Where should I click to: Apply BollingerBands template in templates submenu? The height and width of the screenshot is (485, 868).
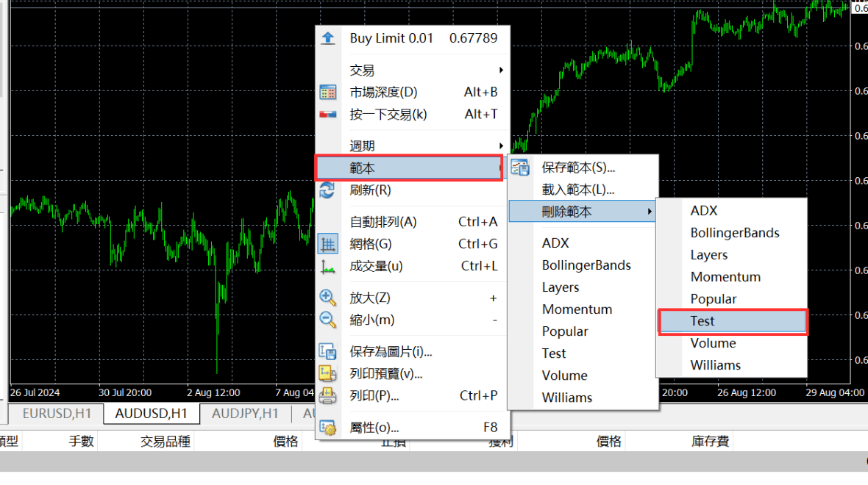coord(583,265)
